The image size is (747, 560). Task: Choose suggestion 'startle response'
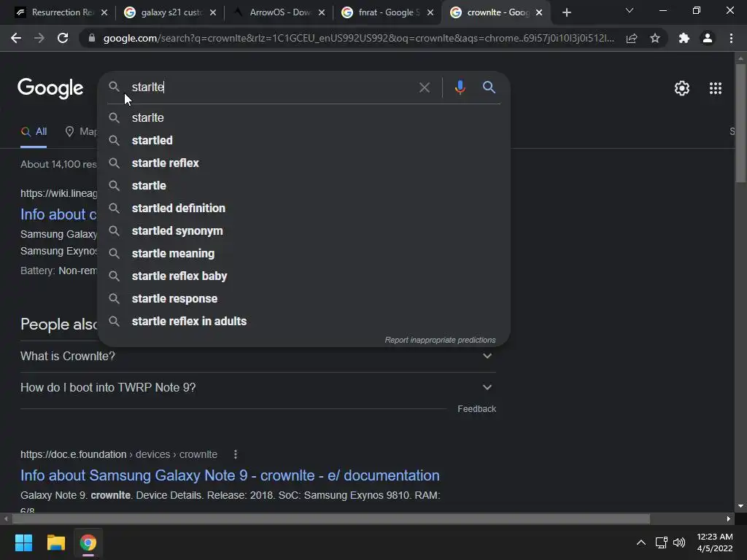(304, 298)
